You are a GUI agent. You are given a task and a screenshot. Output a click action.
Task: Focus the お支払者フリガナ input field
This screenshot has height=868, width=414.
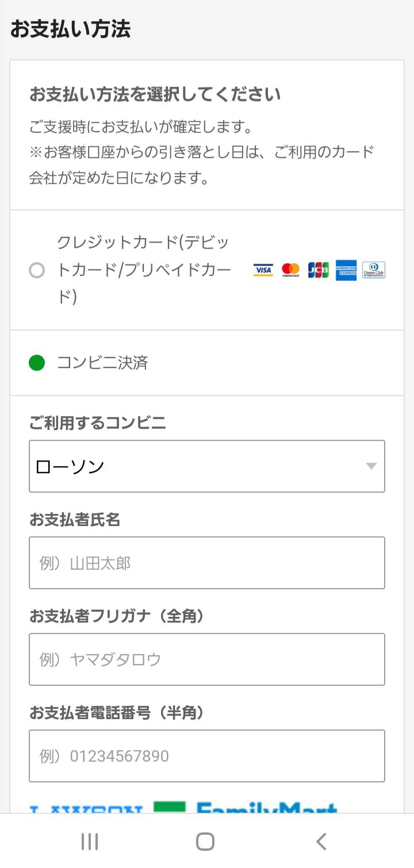(x=207, y=659)
